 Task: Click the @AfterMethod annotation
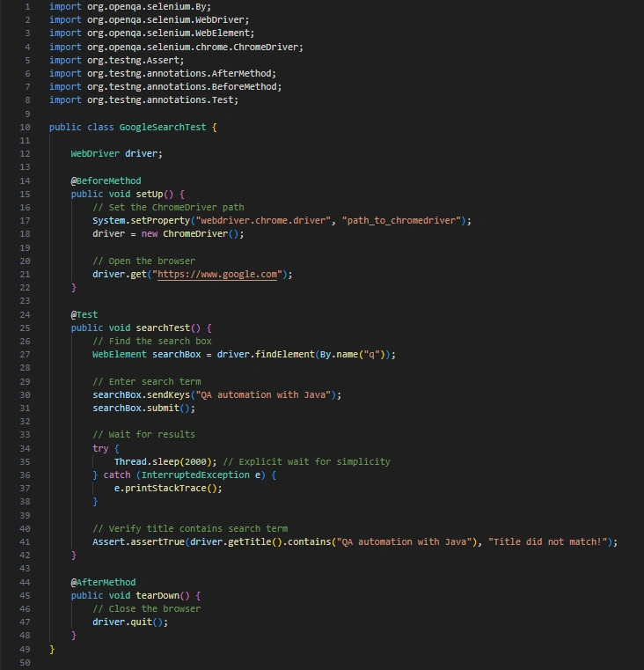click(x=103, y=583)
